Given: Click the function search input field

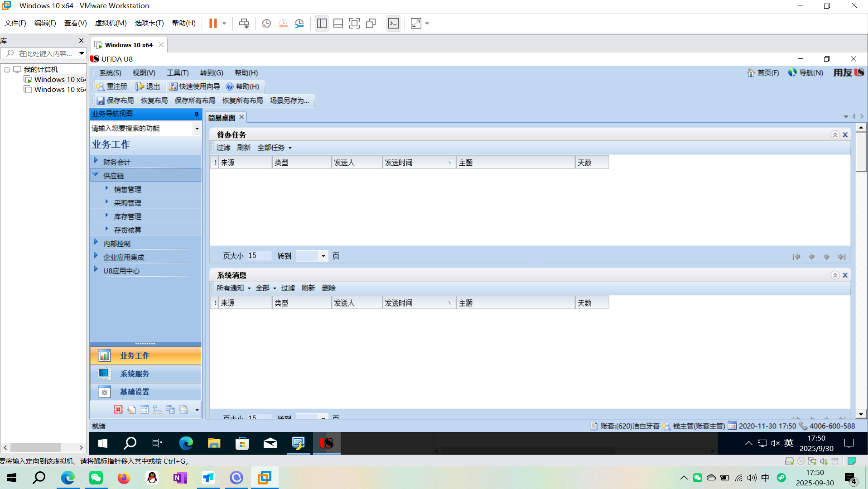Looking at the screenshot, I should (142, 129).
